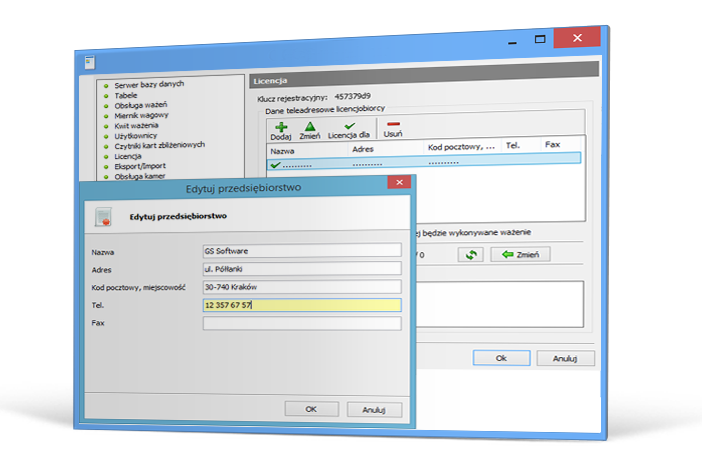
Task: Go to Użytkownicy section
Action: [x=136, y=135]
